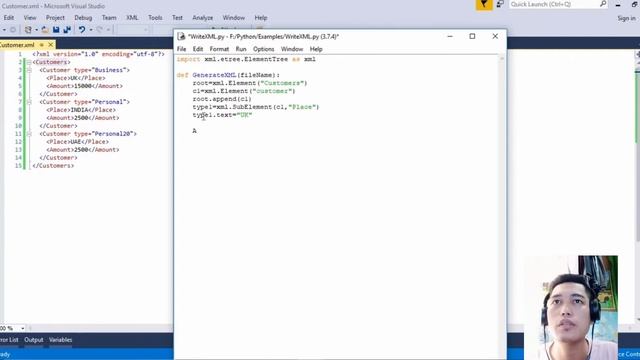Open Visual Studio View menu
640x360 pixels.
30,18
